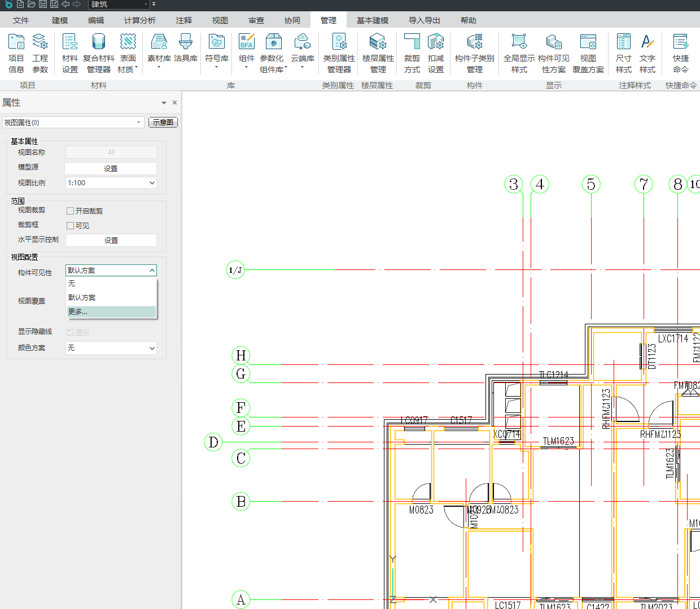Click the 示意图 button

click(x=163, y=123)
